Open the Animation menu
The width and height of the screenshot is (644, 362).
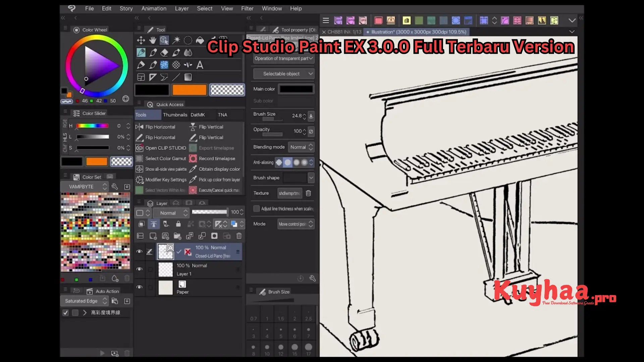tap(154, 8)
